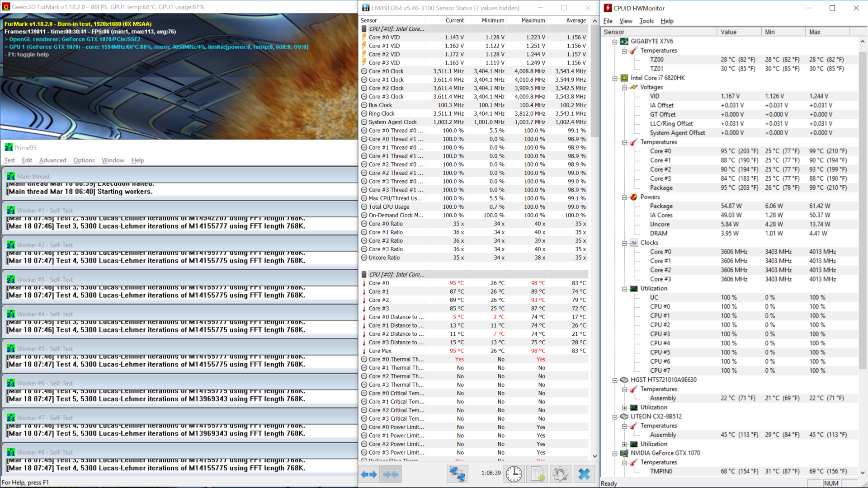
Task: Click HWiNFO Maximum column header
Action: pos(527,20)
